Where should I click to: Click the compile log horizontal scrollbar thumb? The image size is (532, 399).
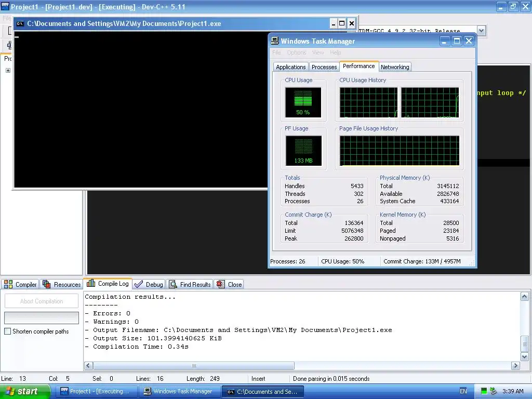pyautogui.click(x=194, y=366)
